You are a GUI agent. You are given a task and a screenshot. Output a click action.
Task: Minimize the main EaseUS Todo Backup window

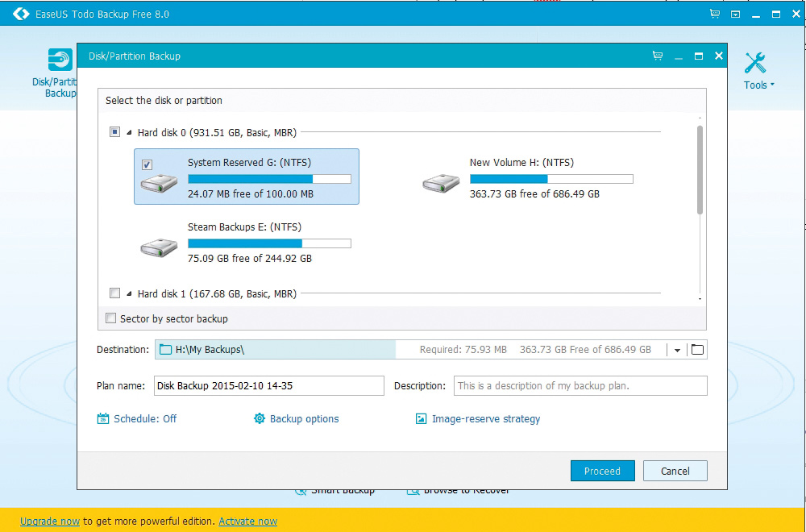pyautogui.click(x=756, y=16)
